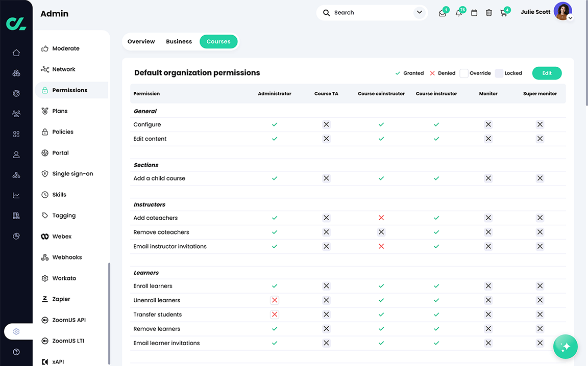Open the search dropdown arrow
Image resolution: width=588 pixels, height=366 pixels.
[419, 12]
